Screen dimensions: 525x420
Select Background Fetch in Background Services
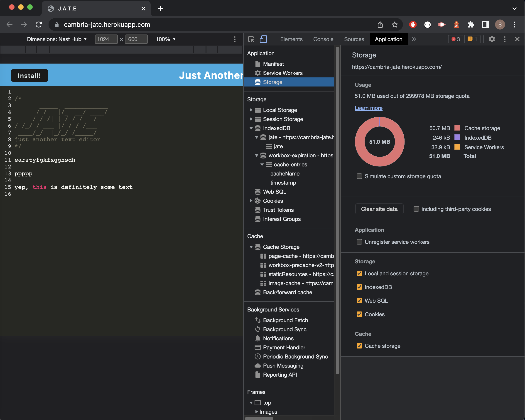point(285,320)
